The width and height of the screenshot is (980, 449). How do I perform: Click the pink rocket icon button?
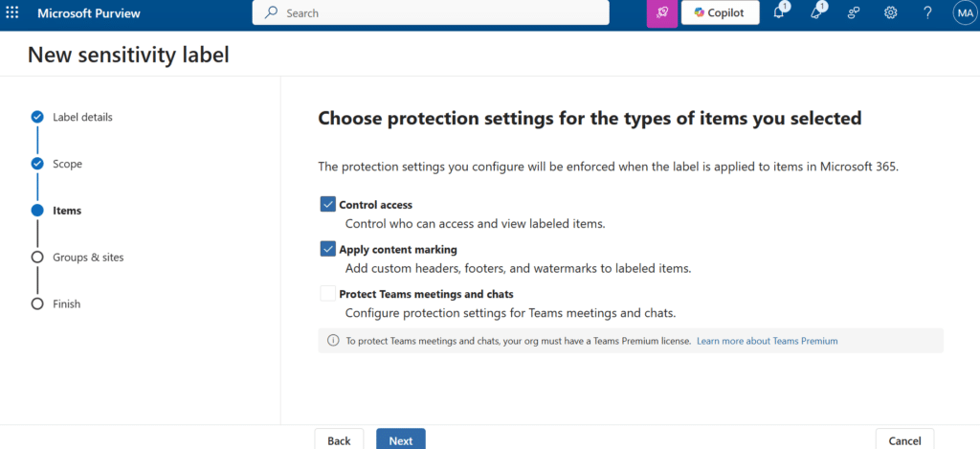661,13
